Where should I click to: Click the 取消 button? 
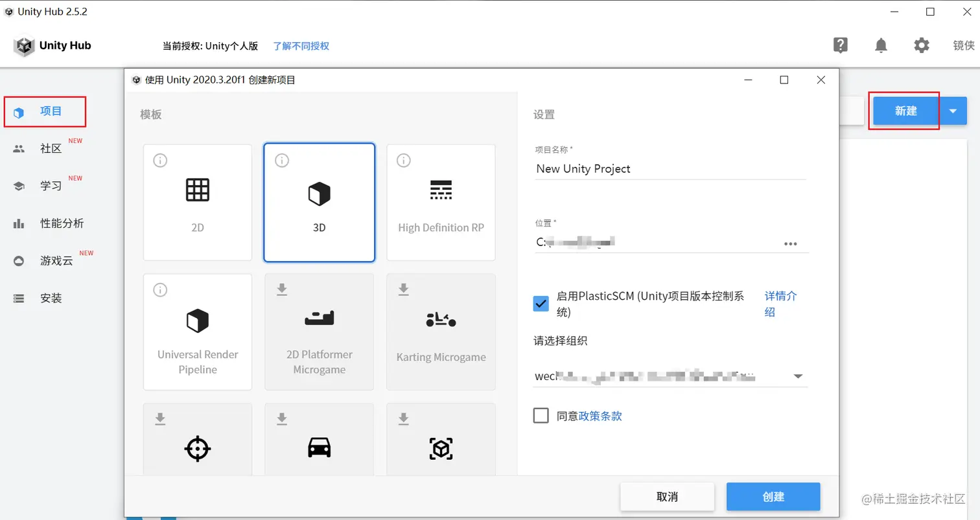pos(667,497)
